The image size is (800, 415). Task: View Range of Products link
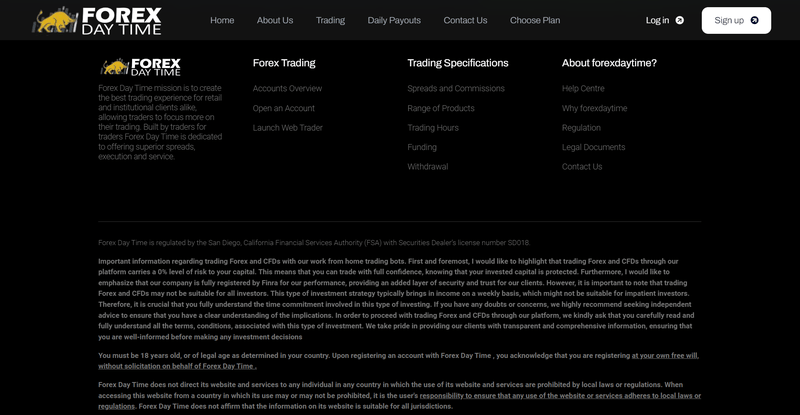(441, 108)
